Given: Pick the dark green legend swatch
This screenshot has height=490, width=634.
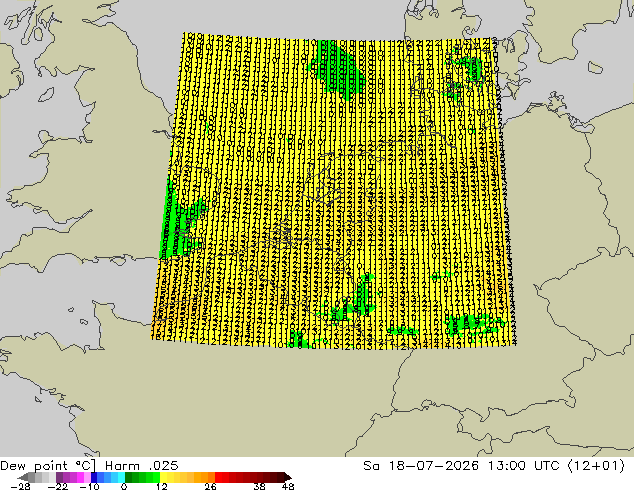Looking at the screenshot, I should [x=129, y=477].
